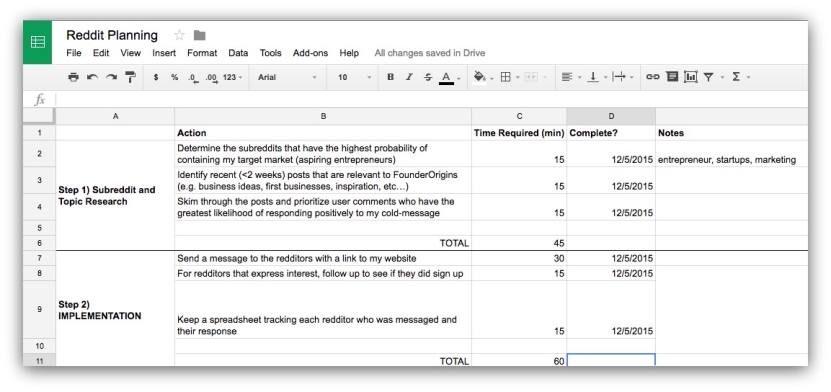Star the Reddit Planning document
831x392 pixels.
click(179, 35)
